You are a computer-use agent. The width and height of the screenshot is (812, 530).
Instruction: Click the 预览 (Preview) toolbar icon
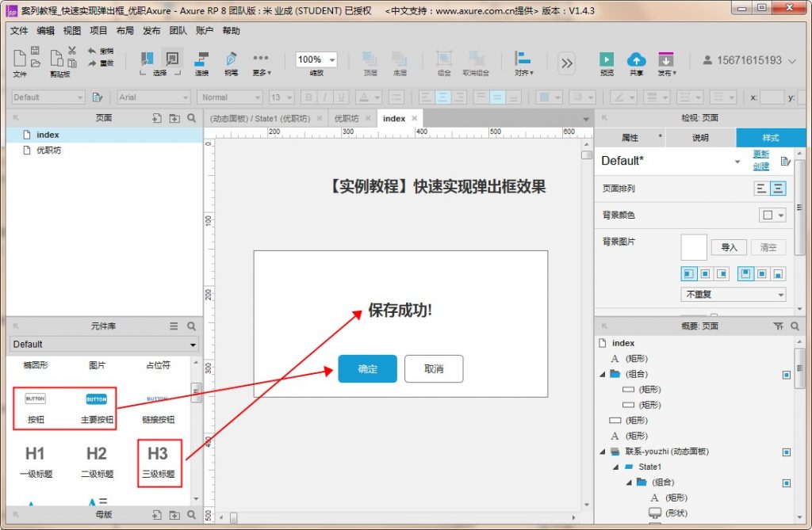pyautogui.click(x=607, y=60)
